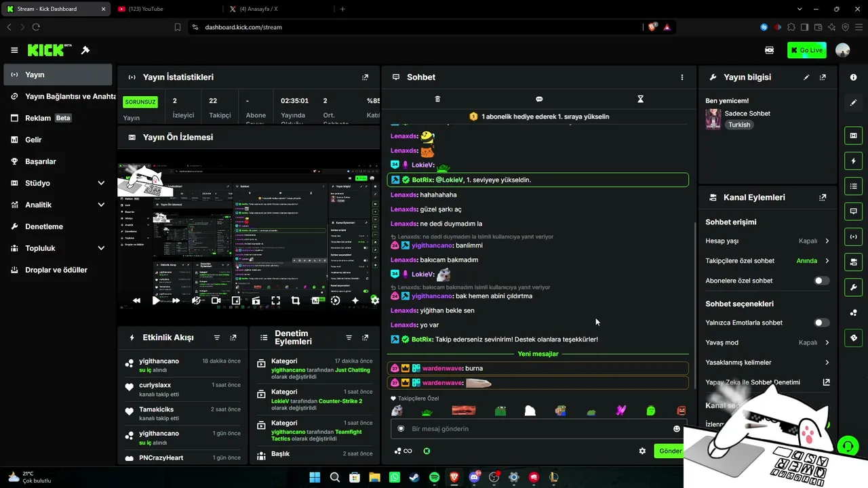Open WhatsApp from the taskbar
Screen dimensions: 868x488
pyautogui.click(x=395, y=477)
